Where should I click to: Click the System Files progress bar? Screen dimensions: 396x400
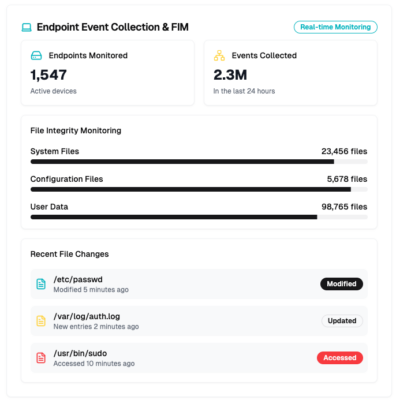tap(199, 162)
